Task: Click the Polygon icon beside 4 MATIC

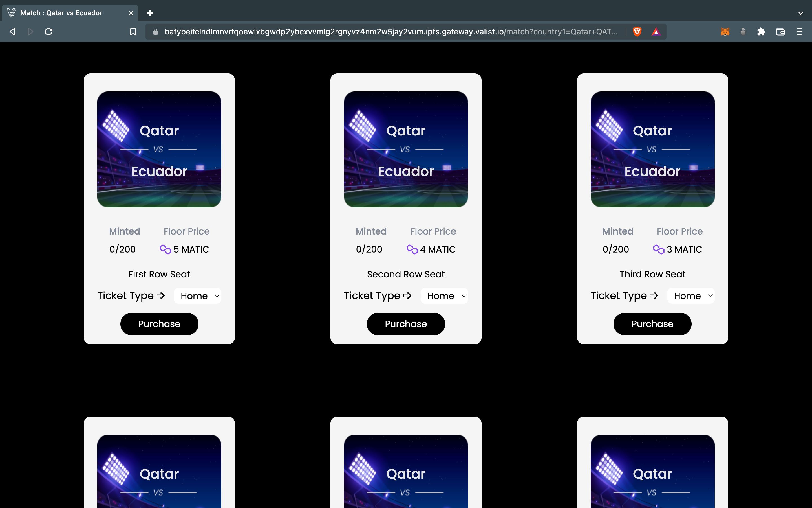Action: coord(412,249)
